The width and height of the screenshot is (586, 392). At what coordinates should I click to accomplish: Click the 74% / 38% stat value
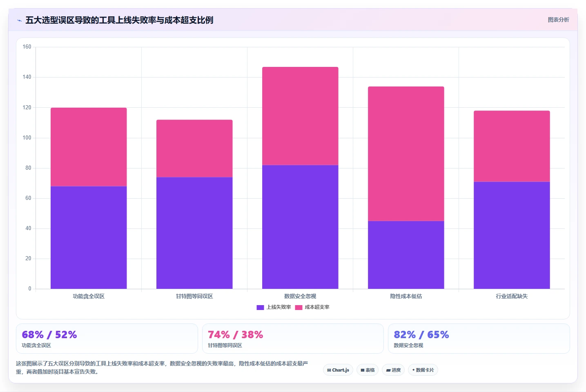point(236,335)
